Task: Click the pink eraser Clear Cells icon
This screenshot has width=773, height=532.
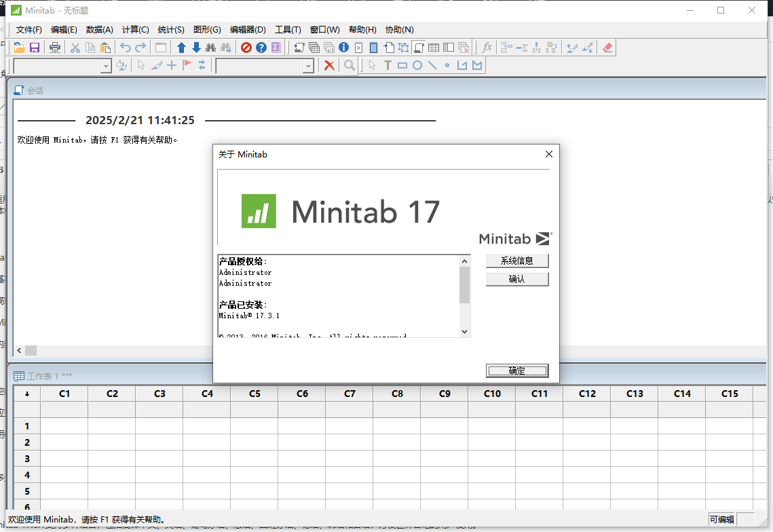Action: [607, 47]
